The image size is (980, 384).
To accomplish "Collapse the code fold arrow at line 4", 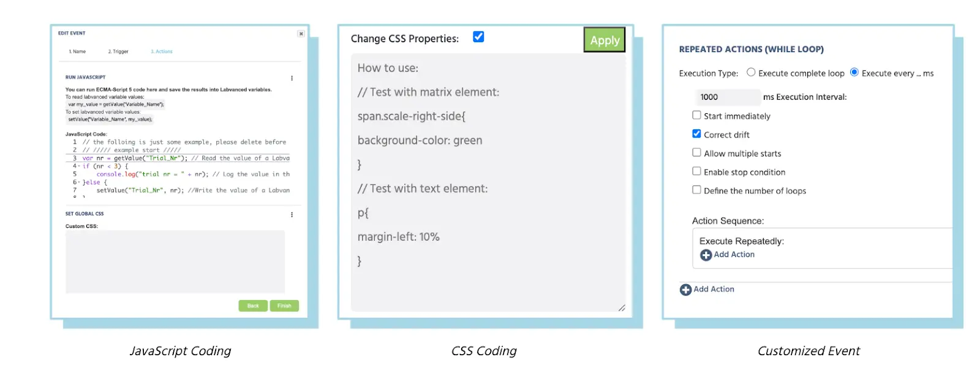I will coord(78,166).
